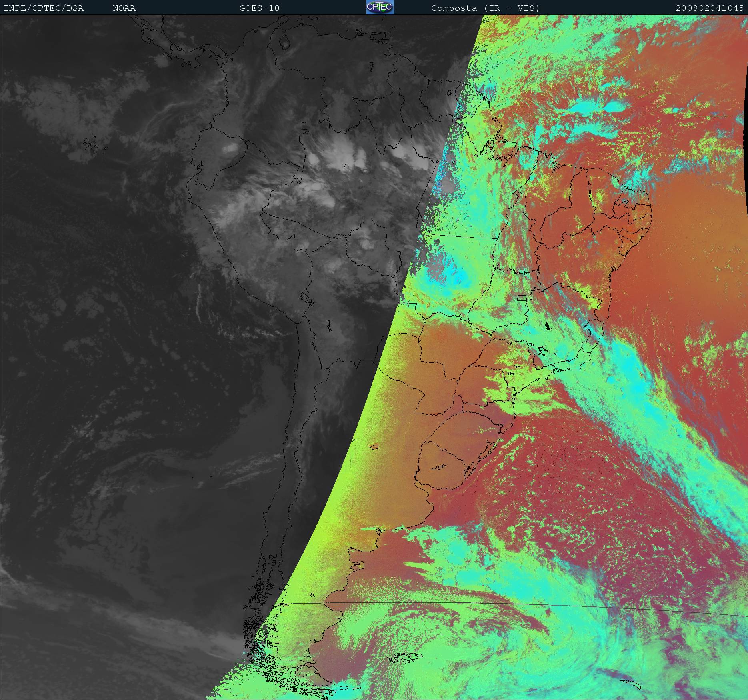
Task: Click the INPE/CPTEC/DSA header label
Action: click(44, 8)
